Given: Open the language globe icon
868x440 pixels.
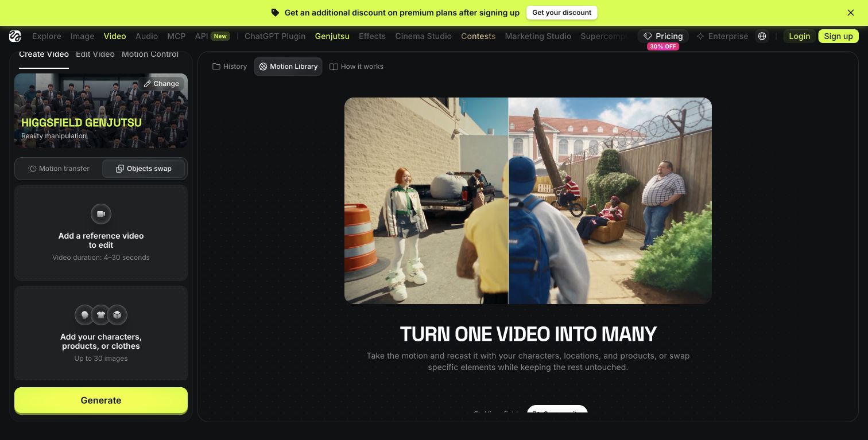Looking at the screenshot, I should (762, 36).
